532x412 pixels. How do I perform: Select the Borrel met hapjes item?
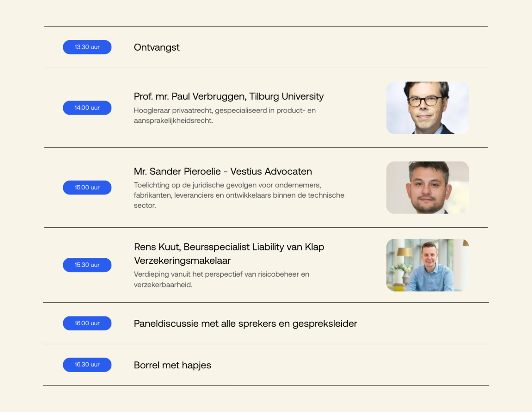coord(172,365)
